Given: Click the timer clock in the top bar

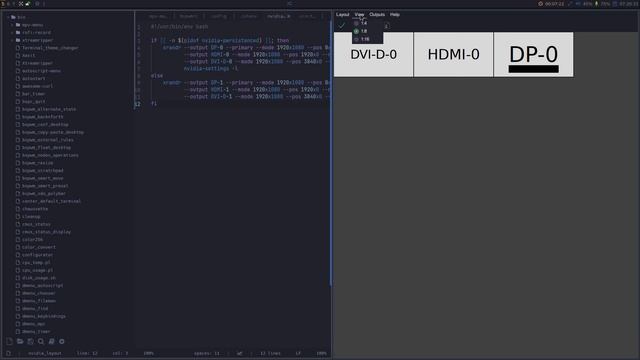Looking at the screenshot, I should (x=551, y=4).
